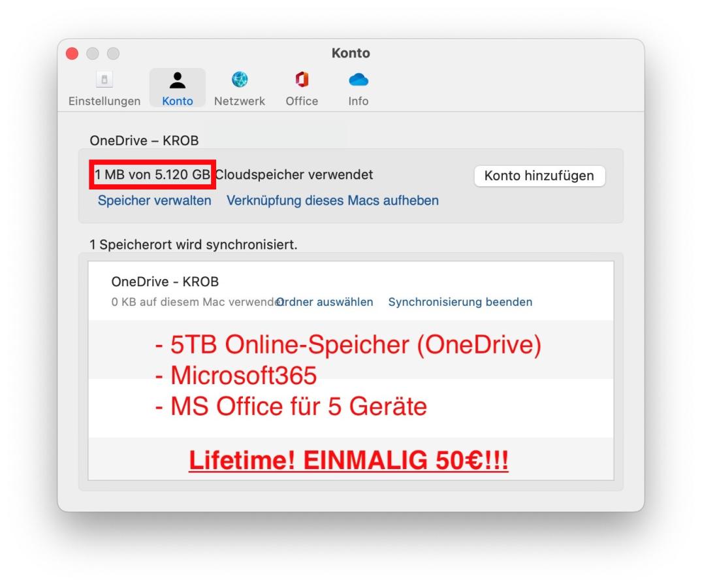Image resolution: width=702 pixels, height=588 pixels.
Task: Switch to the Office tab label
Action: 302,101
